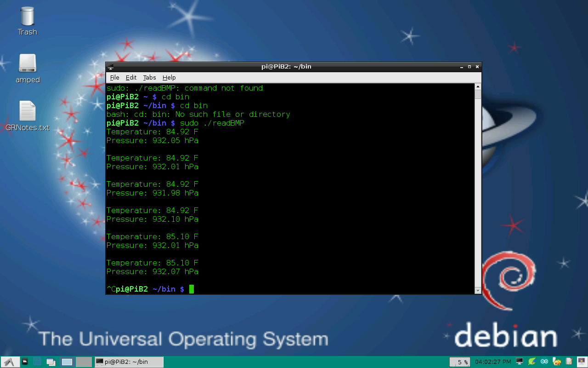Click the green cursor at terminal prompt
This screenshot has width=588, height=368.
coord(192,289)
